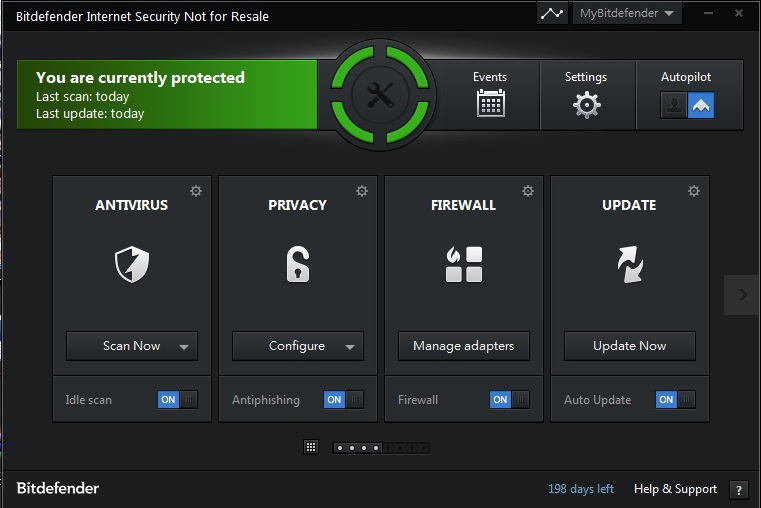Viewport: 761px width, 508px height.
Task: Open the Antivirus panel gear settings
Action: tap(196, 191)
